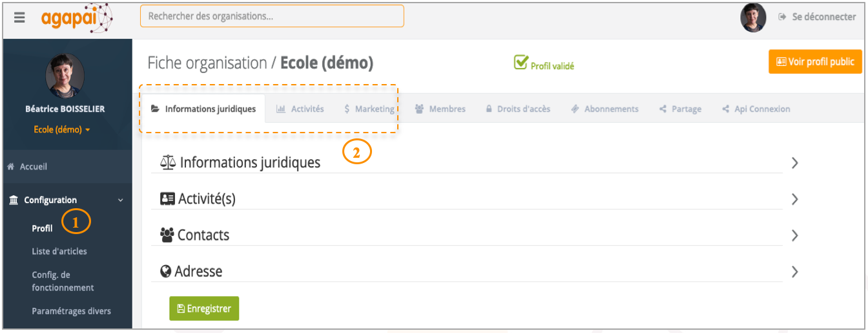Expand the Adresse section chevron
This screenshot has width=868, height=333.
point(795,272)
